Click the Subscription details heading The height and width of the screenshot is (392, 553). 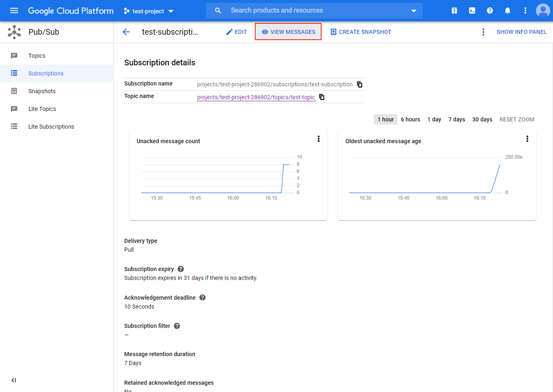[160, 63]
